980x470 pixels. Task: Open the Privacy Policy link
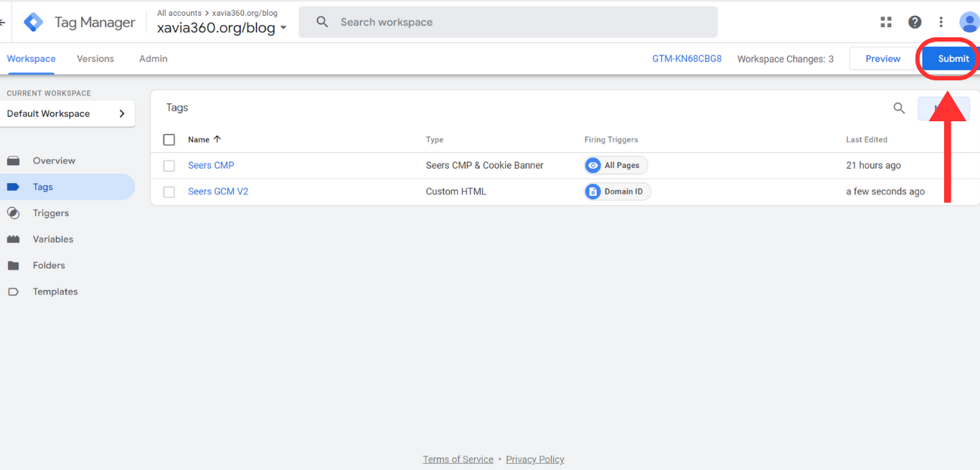click(x=535, y=459)
